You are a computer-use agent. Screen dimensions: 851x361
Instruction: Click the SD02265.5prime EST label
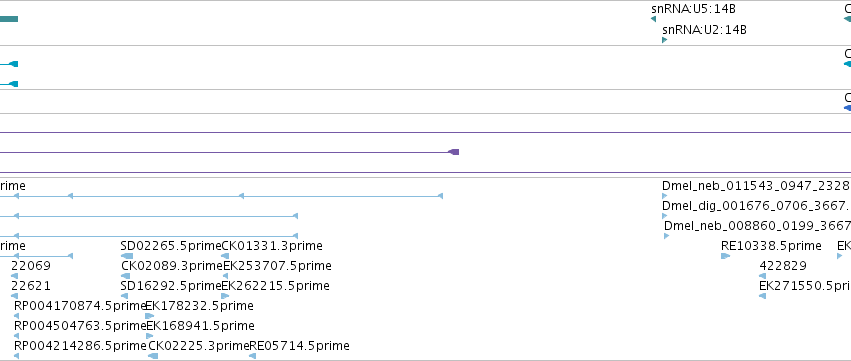(171, 246)
